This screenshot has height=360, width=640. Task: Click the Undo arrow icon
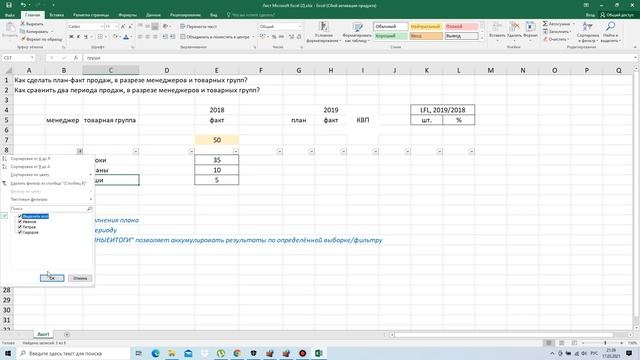tap(23, 5)
